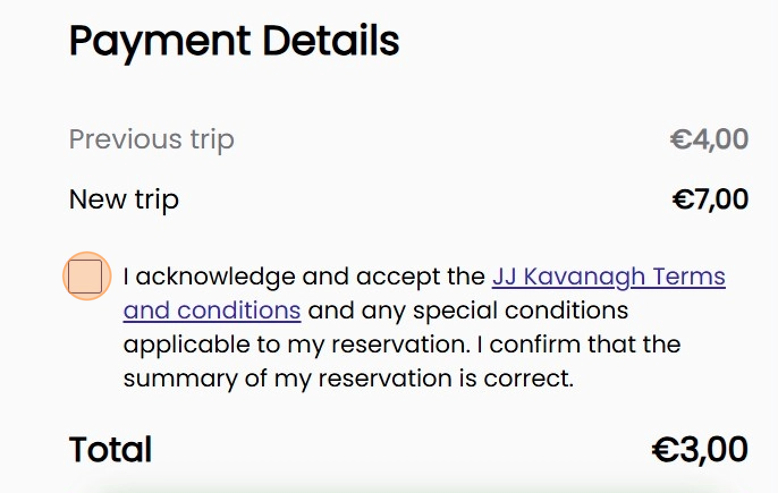Select the Previous trip label
The height and width of the screenshot is (493, 778).
[x=151, y=139]
